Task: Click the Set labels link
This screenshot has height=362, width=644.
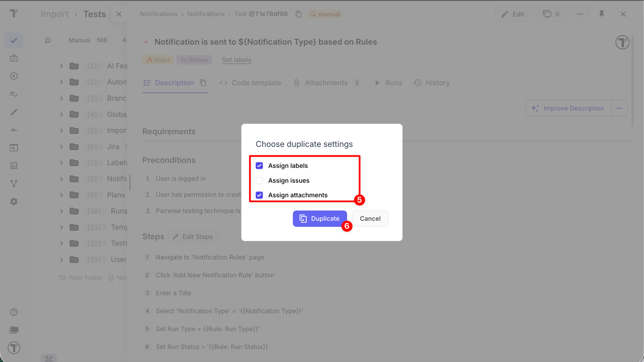Action: [236, 60]
